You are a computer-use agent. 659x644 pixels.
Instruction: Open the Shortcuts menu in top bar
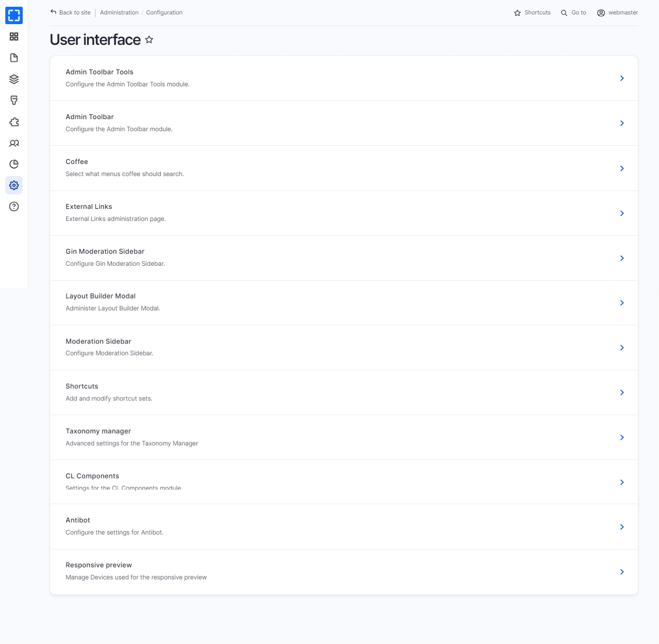coord(532,13)
